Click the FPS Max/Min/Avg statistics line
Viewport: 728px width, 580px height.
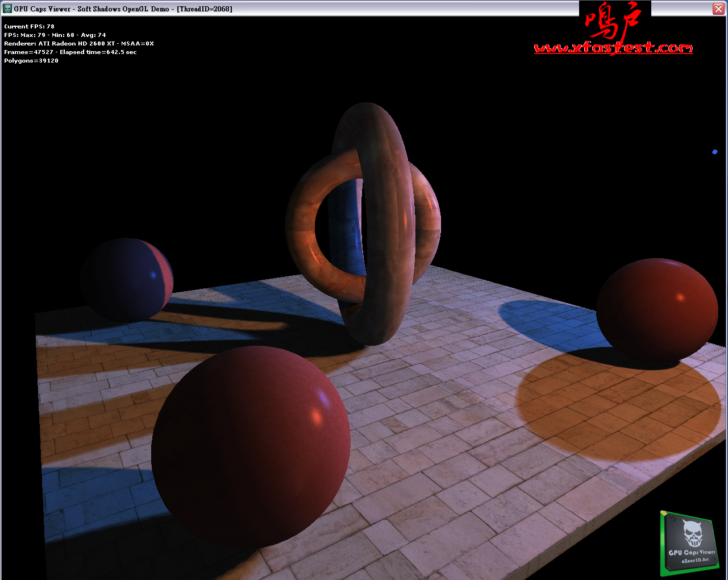coord(55,35)
